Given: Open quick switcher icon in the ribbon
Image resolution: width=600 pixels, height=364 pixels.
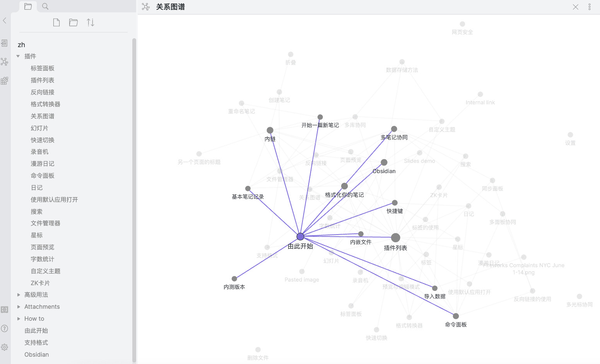Looking at the screenshot, I should [x=4, y=43].
